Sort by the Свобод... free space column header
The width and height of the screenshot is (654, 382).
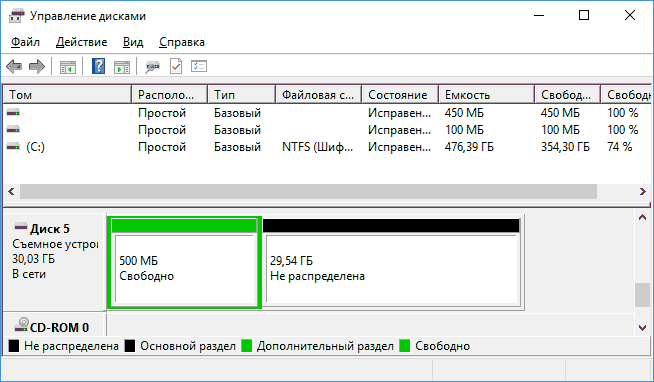pyautogui.click(x=567, y=95)
